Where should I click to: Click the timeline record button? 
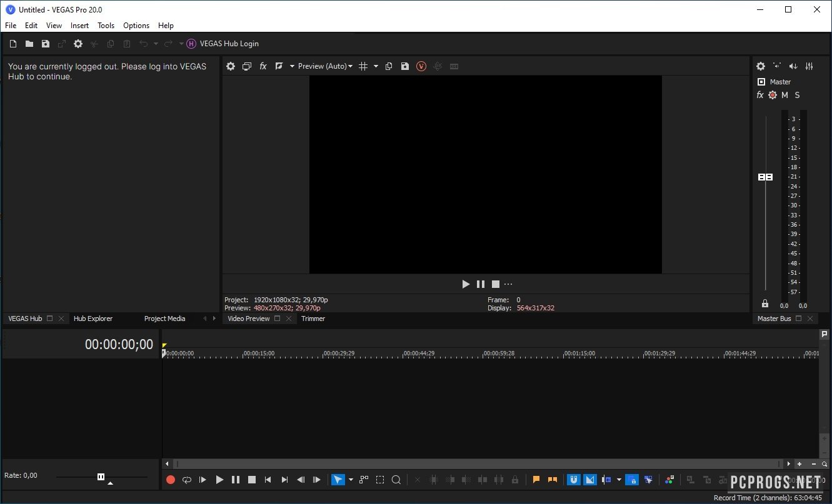click(171, 480)
